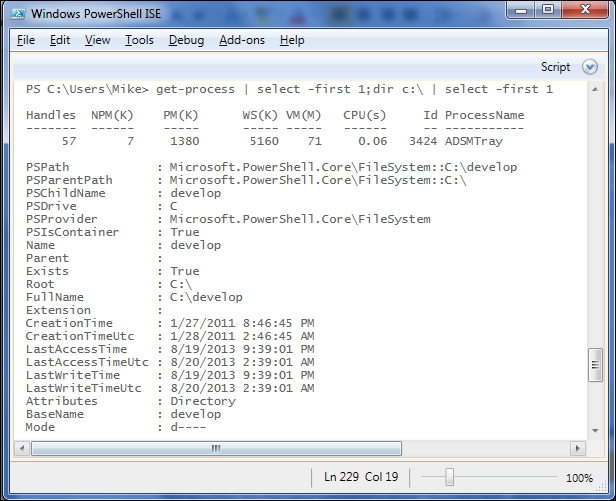Click the 100% zoom value
Screen dimensions: 616x501
tap(579, 478)
